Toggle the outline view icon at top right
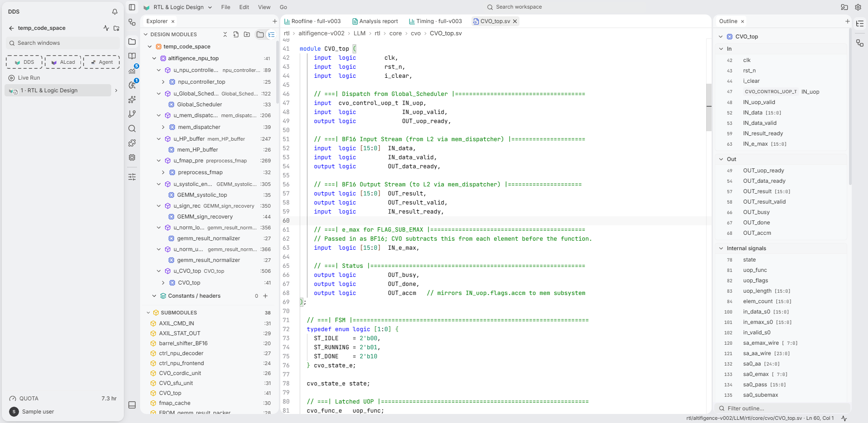The height and width of the screenshot is (423, 868). coord(860,24)
